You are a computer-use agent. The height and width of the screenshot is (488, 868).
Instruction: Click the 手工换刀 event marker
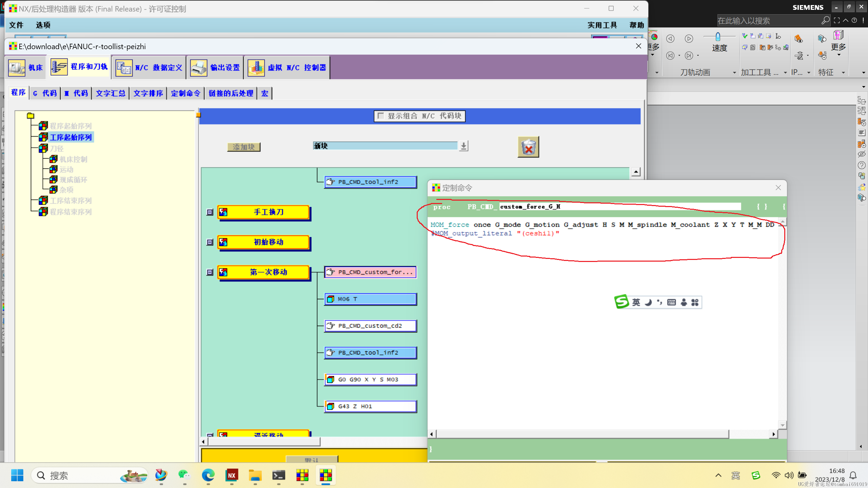[x=263, y=212]
